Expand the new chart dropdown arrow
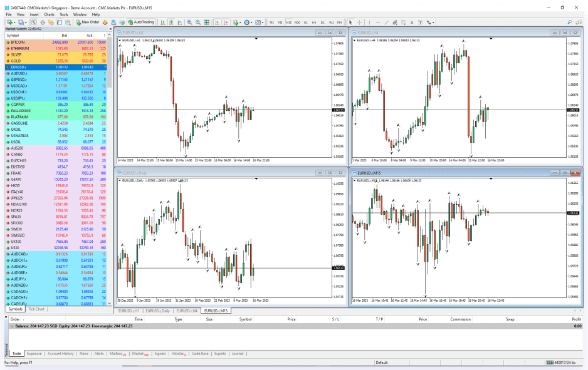Image resolution: width=588 pixels, height=370 pixels. pos(14,23)
